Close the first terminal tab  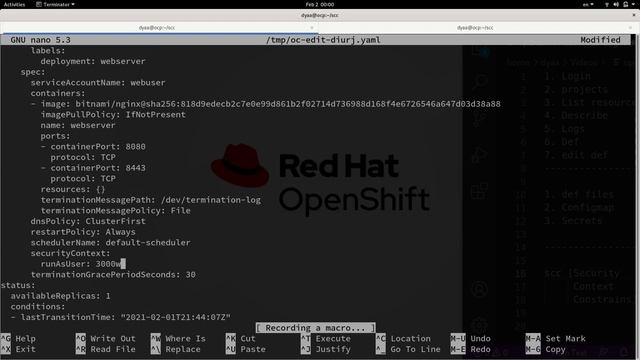click(312, 28)
